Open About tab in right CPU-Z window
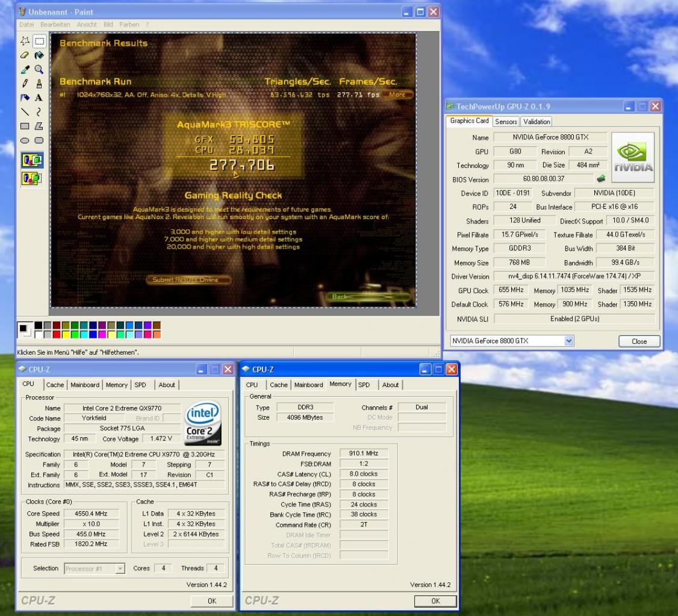678x616 pixels. click(x=390, y=385)
